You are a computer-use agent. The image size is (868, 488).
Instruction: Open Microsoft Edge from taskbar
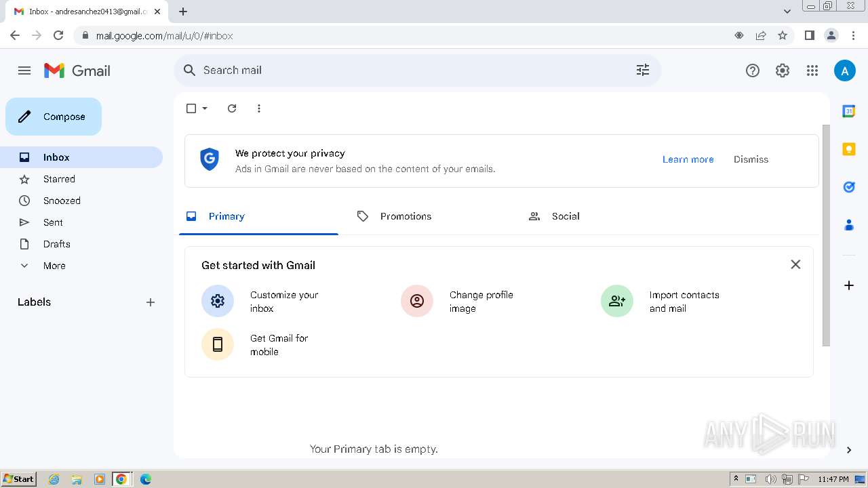[146, 479]
